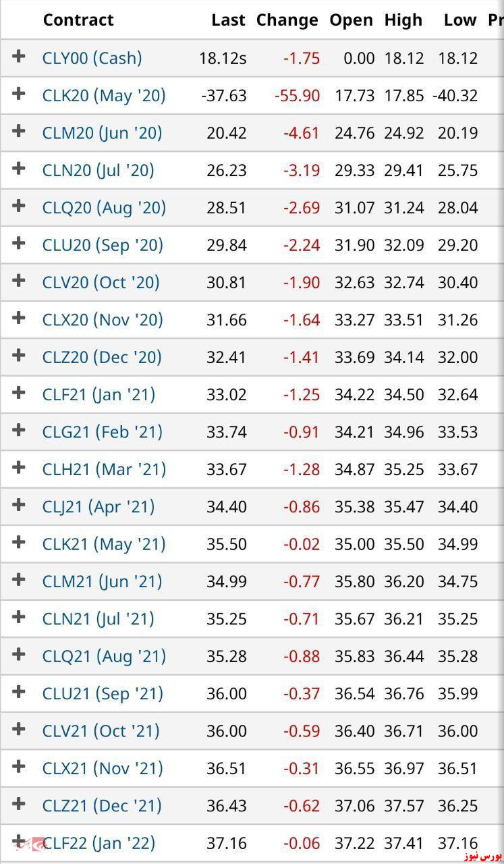Sort by the Last column header
The image size is (504, 864).
point(228,20)
